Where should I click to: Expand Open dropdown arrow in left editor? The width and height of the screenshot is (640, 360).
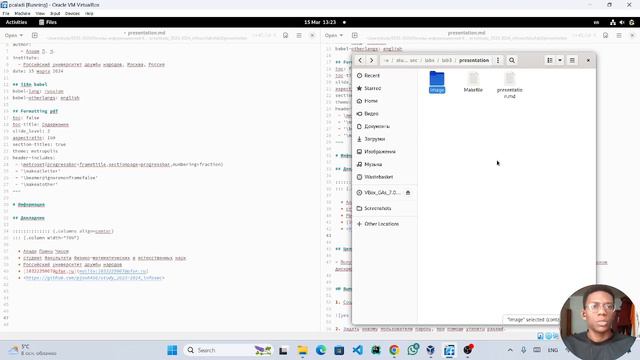tap(21, 36)
